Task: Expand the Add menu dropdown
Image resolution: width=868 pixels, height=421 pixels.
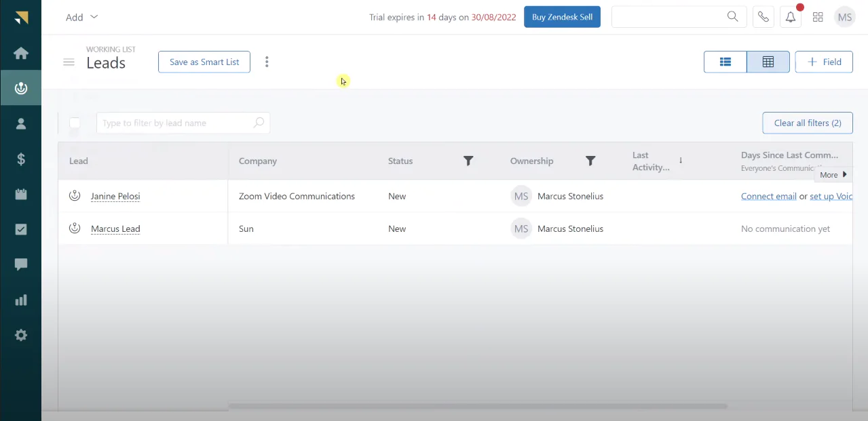Action: click(x=81, y=17)
